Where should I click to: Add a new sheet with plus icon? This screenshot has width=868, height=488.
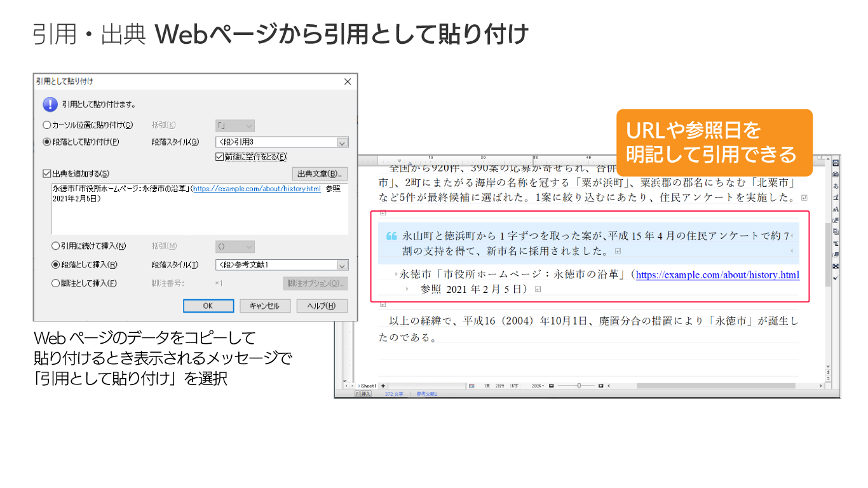pos(383,386)
